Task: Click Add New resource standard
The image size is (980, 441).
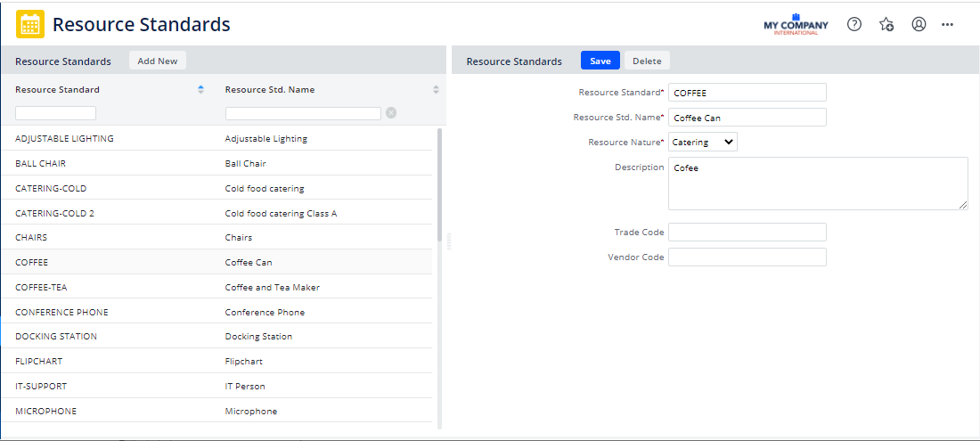Action: [158, 61]
